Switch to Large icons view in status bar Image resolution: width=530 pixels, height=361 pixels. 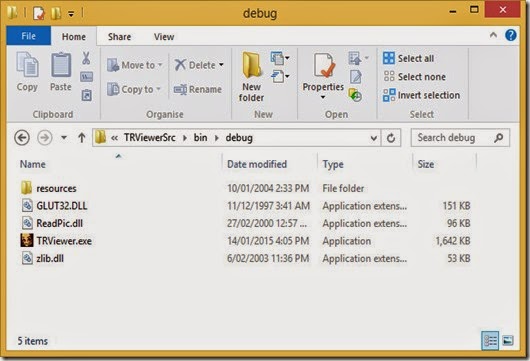508,341
